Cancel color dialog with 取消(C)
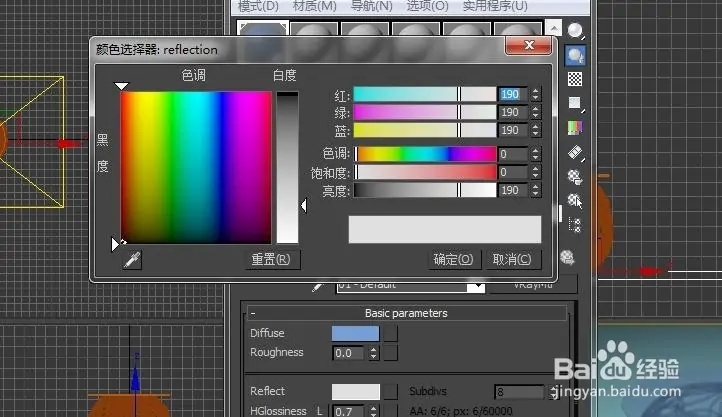722x417 pixels. (x=512, y=260)
